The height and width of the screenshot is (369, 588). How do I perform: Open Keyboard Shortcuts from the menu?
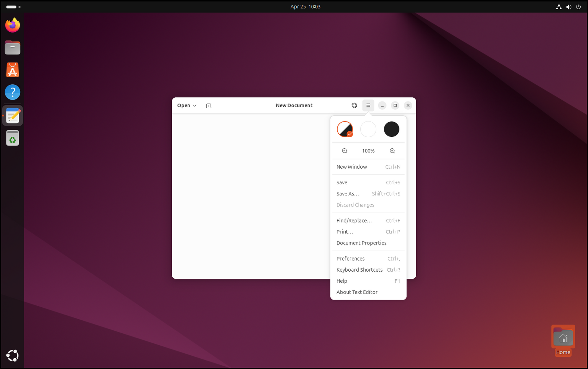[x=359, y=269]
